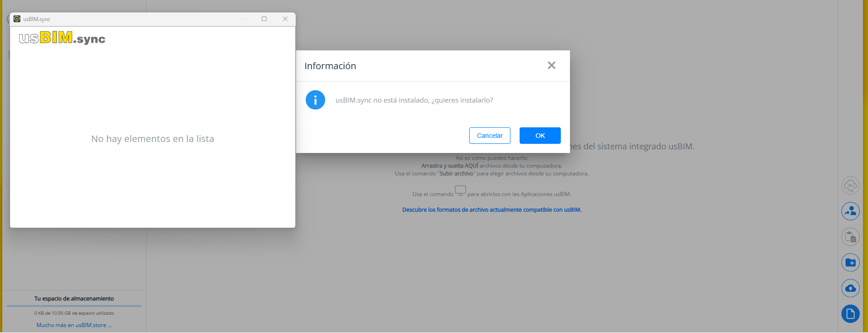Create a new folder with folder-plus icon
This screenshot has height=333, width=868.
[x=850, y=262]
